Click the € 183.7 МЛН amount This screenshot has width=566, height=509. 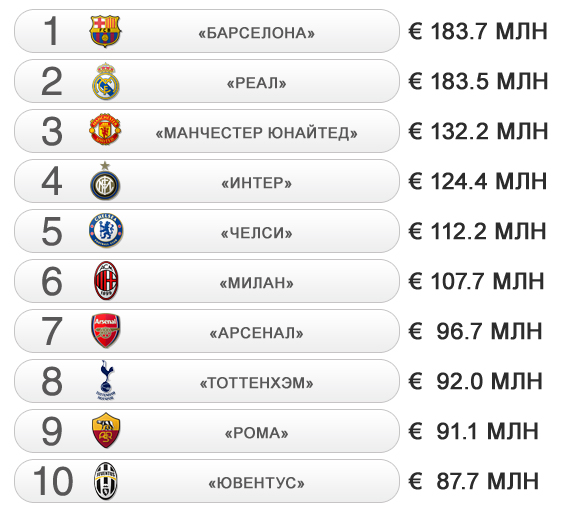click(478, 31)
